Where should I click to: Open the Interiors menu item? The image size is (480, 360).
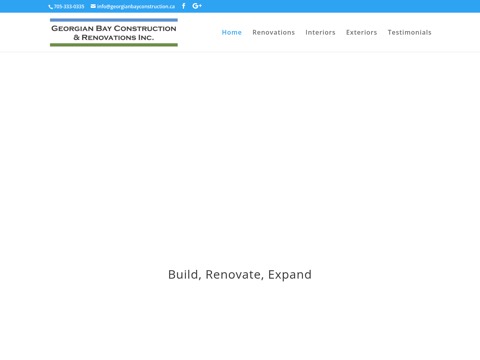click(320, 32)
